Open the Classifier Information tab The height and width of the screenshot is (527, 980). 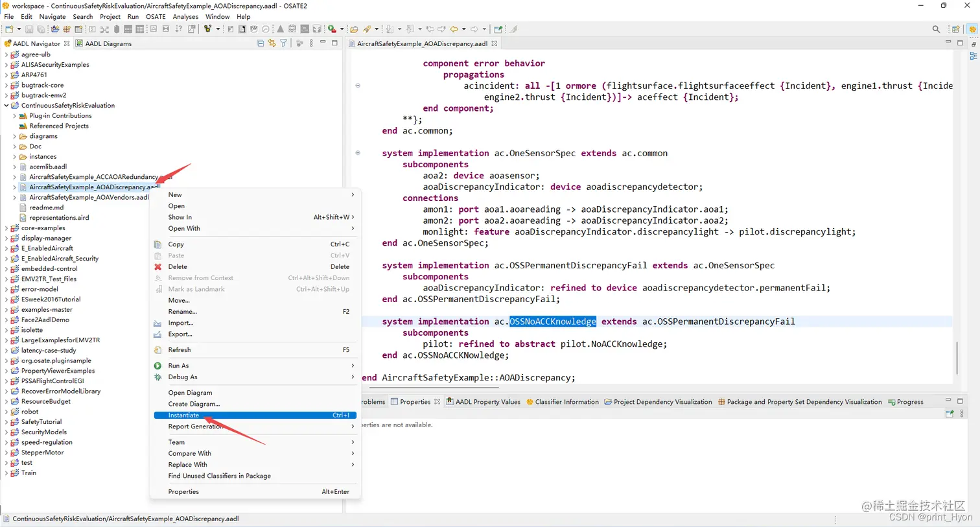click(563, 402)
